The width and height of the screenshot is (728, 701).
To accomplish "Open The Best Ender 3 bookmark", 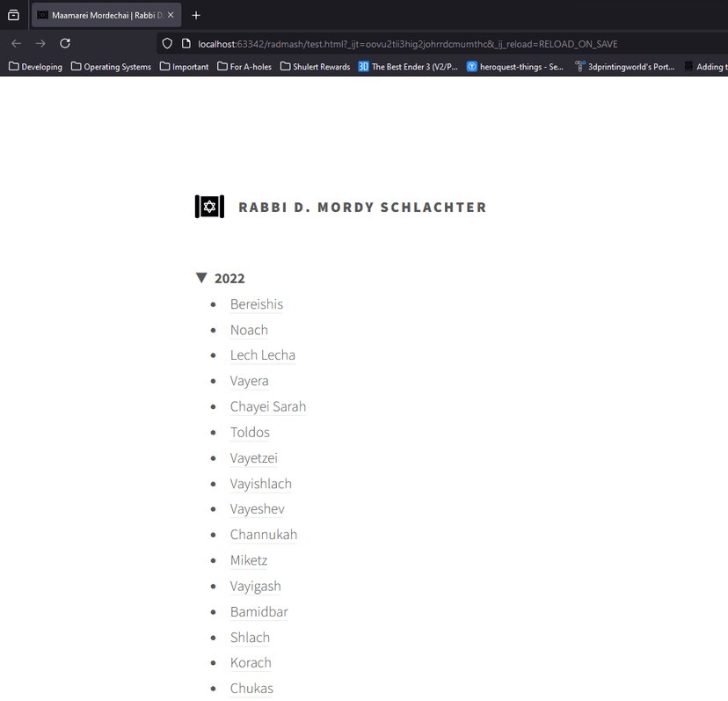I will point(408,67).
